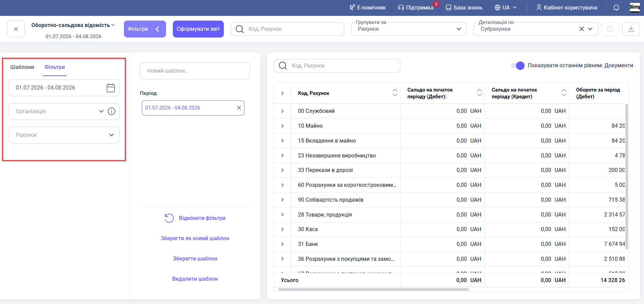644x304 pixels.
Task: Open the Оборотно-сальдова відомість report selector
Action: [x=73, y=25]
